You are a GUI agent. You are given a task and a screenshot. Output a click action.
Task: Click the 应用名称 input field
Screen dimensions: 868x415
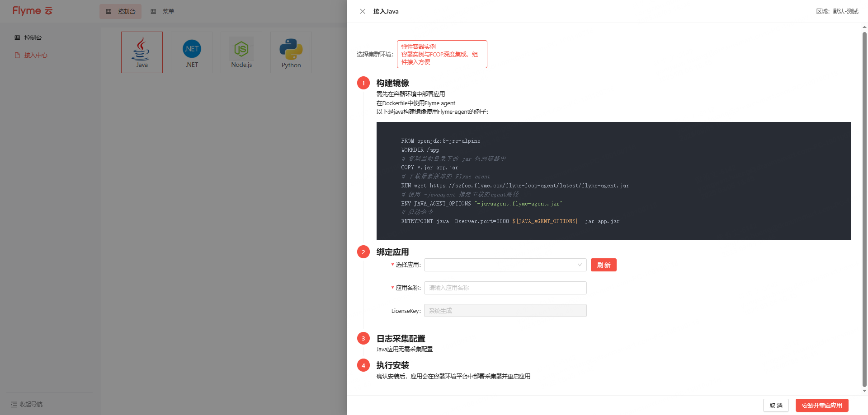[505, 288]
